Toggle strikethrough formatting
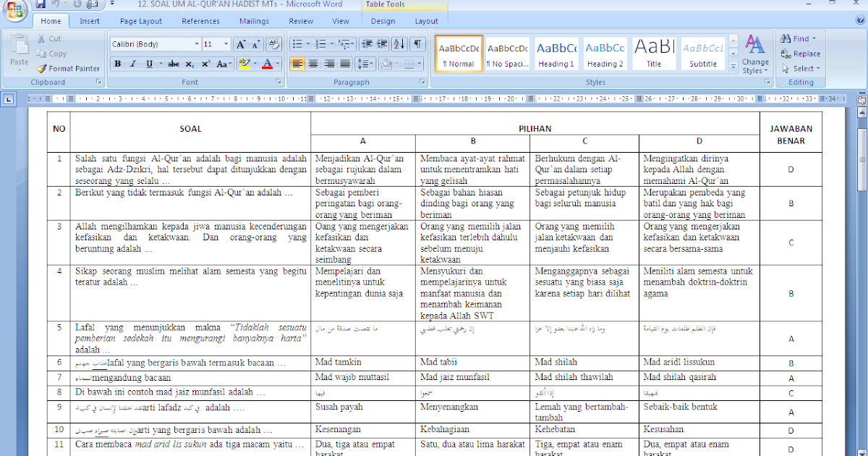868x456 pixels. pos(174,64)
